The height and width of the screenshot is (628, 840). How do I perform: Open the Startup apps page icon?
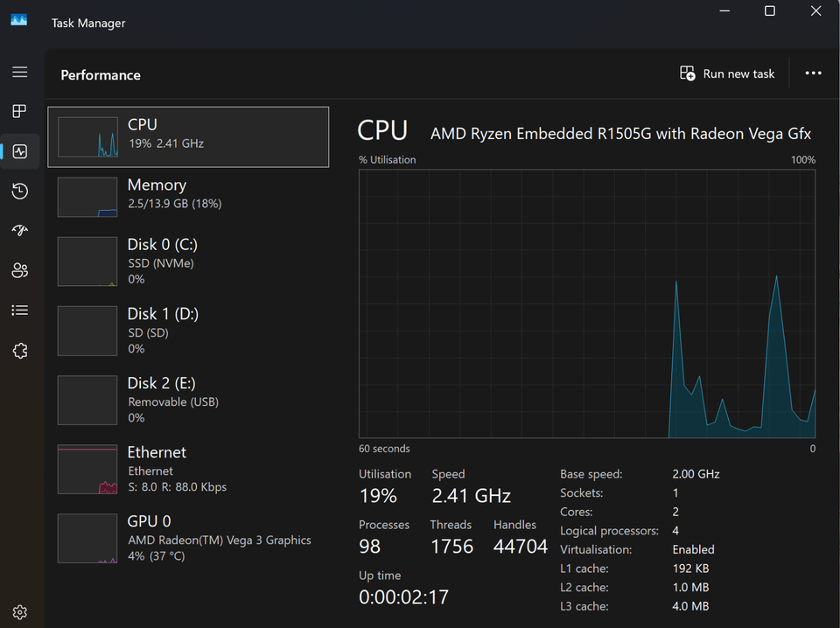coord(19,230)
